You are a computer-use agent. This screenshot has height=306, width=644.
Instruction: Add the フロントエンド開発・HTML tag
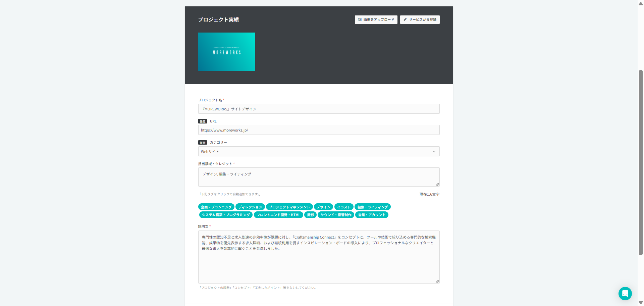tap(278, 215)
